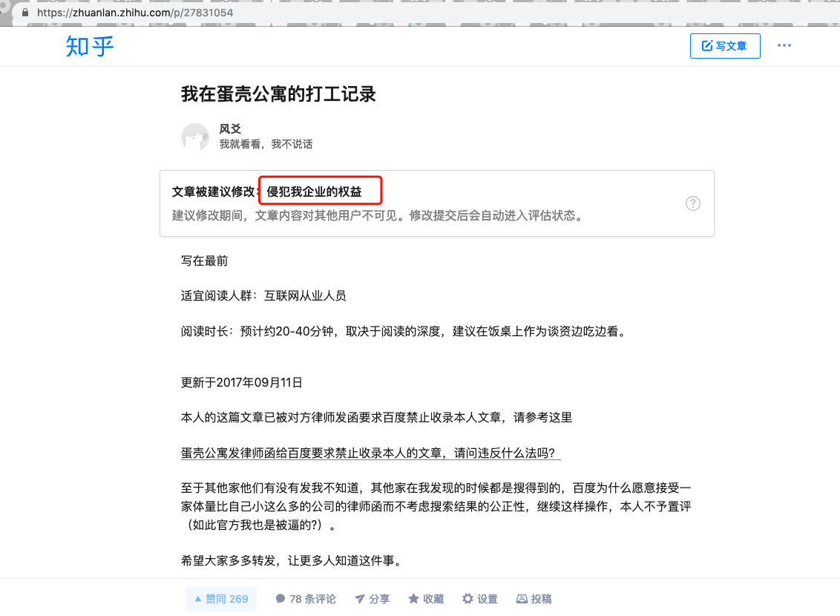Viewport: 840px width, 616px height.
Task: Open the 写文章 write-article button
Action: (x=725, y=46)
